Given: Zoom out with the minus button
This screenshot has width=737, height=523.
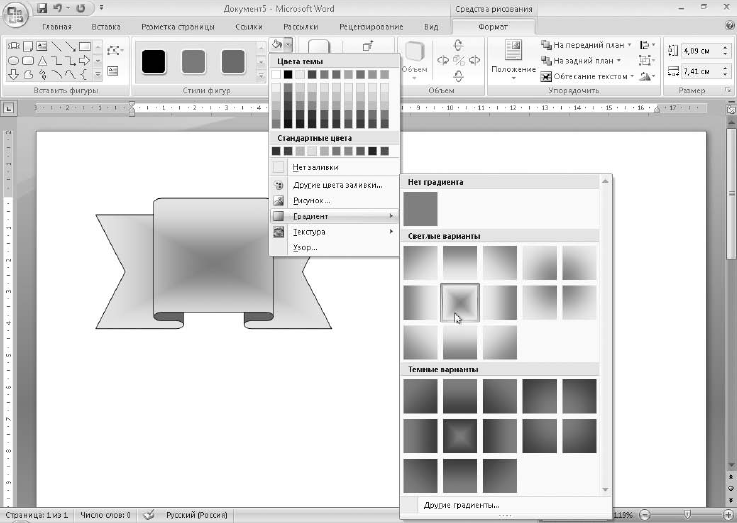Looking at the screenshot, I should click(646, 515).
